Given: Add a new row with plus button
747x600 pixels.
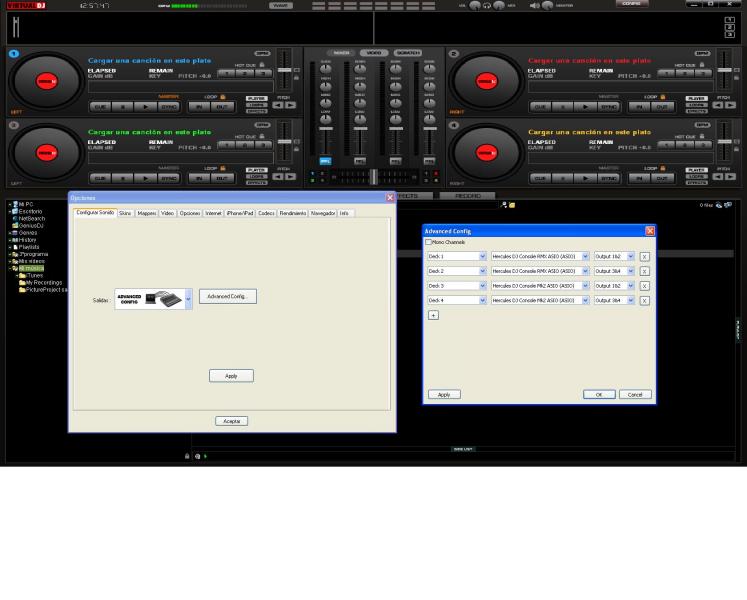Looking at the screenshot, I should click(x=434, y=315).
